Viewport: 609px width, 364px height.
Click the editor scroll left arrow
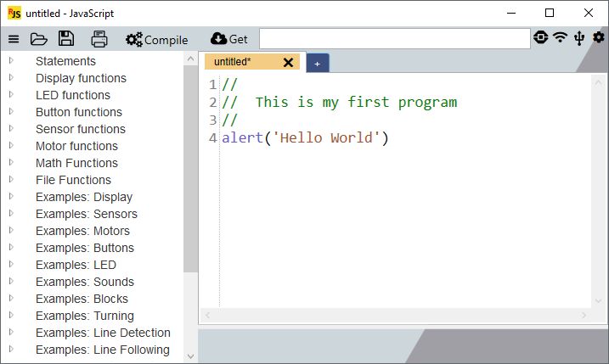point(207,315)
